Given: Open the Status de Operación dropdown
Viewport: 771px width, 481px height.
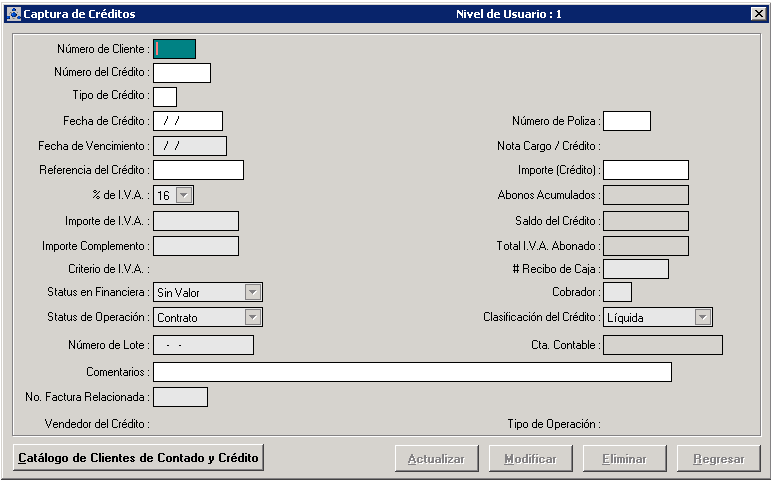Looking at the screenshot, I should click(253, 317).
